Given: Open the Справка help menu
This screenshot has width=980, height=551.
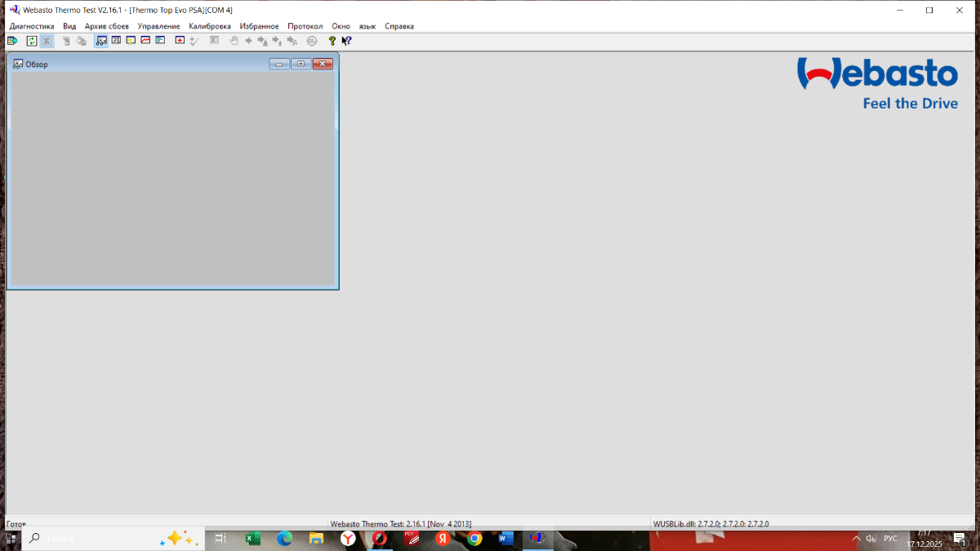Looking at the screenshot, I should point(399,26).
